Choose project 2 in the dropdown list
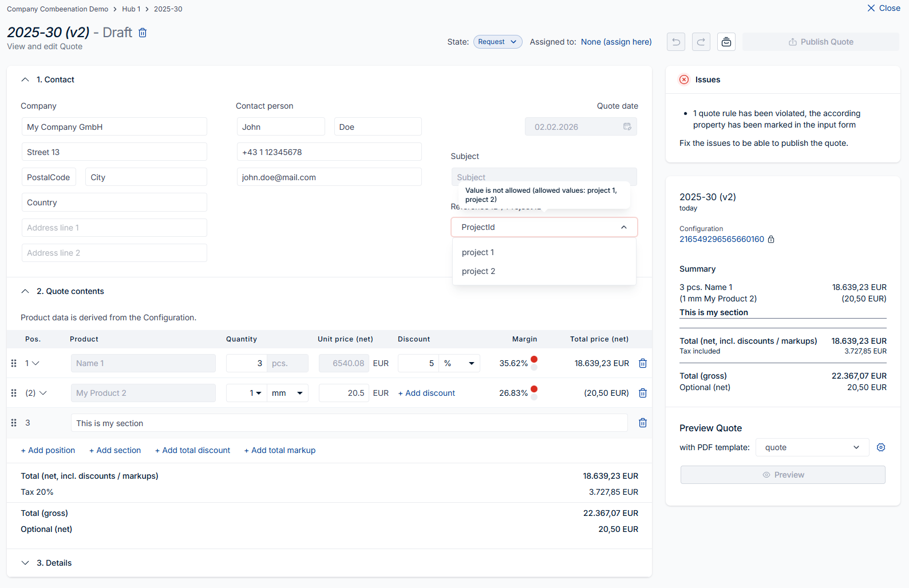Viewport: 909px width, 588px height. (479, 271)
